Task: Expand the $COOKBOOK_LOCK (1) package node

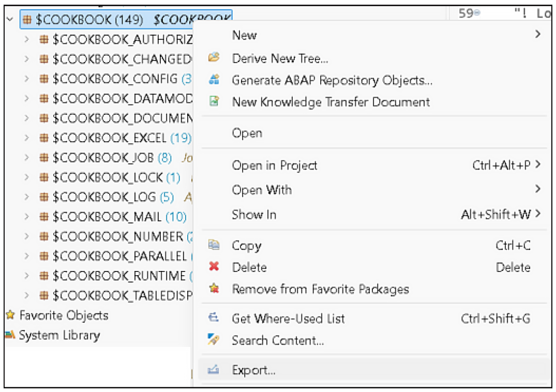Action: point(26,177)
